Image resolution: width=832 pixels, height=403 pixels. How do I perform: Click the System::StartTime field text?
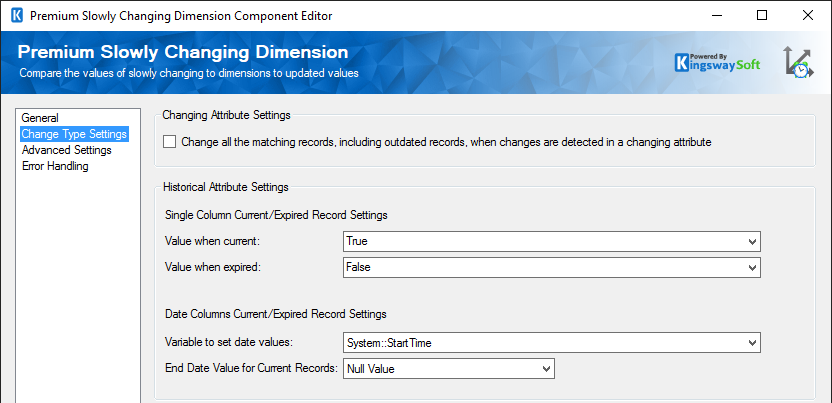point(388,343)
